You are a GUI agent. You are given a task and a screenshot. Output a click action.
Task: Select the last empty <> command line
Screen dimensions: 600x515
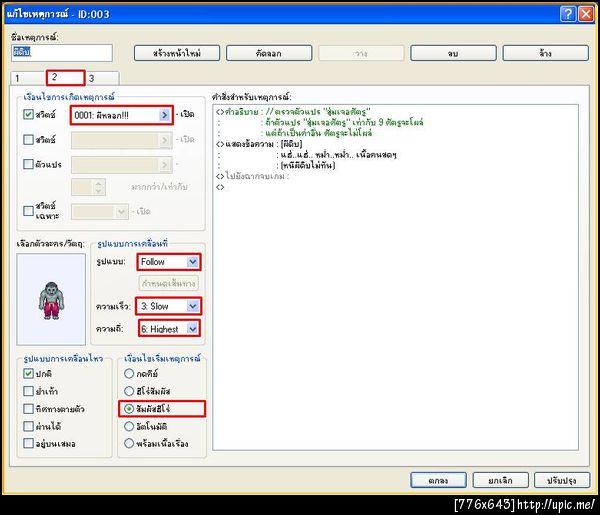[x=220, y=187]
